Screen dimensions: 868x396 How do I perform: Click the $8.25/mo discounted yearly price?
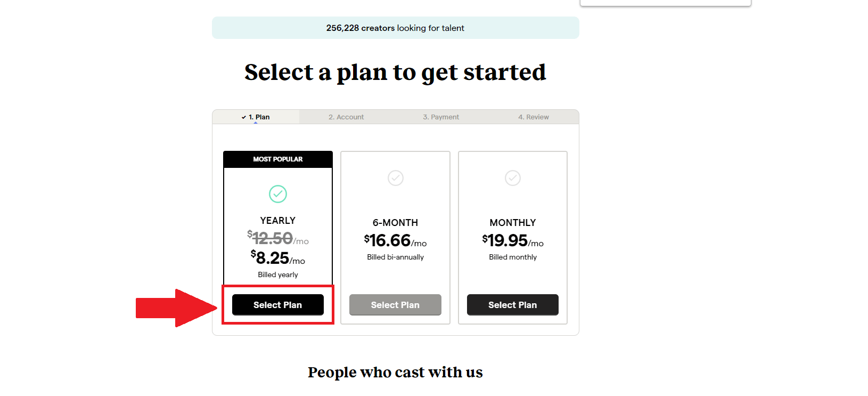pos(278,258)
